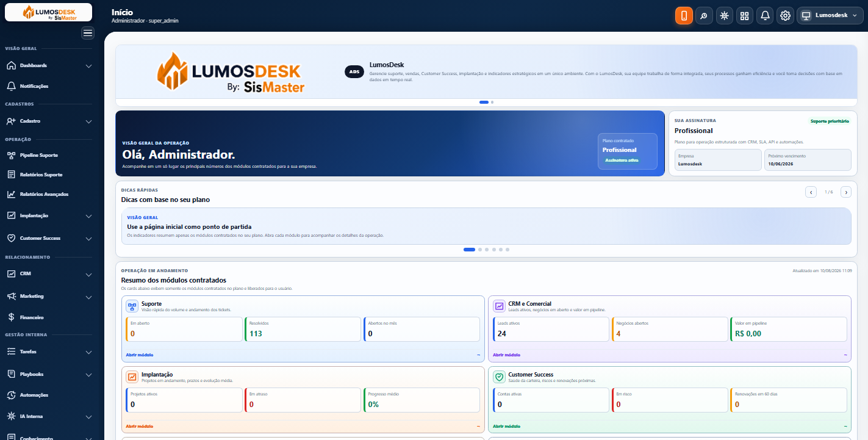Click the orange mobile phone icon
The image size is (868, 440).
(684, 16)
